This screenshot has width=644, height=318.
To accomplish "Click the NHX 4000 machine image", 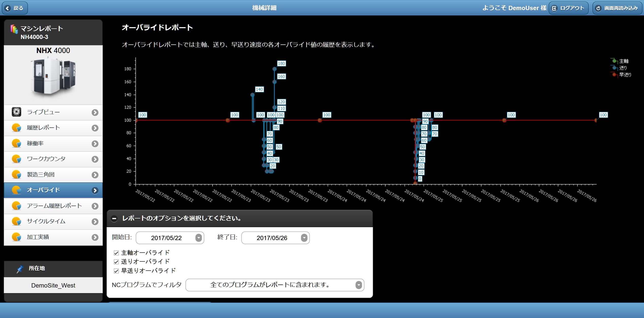I will coord(53,77).
